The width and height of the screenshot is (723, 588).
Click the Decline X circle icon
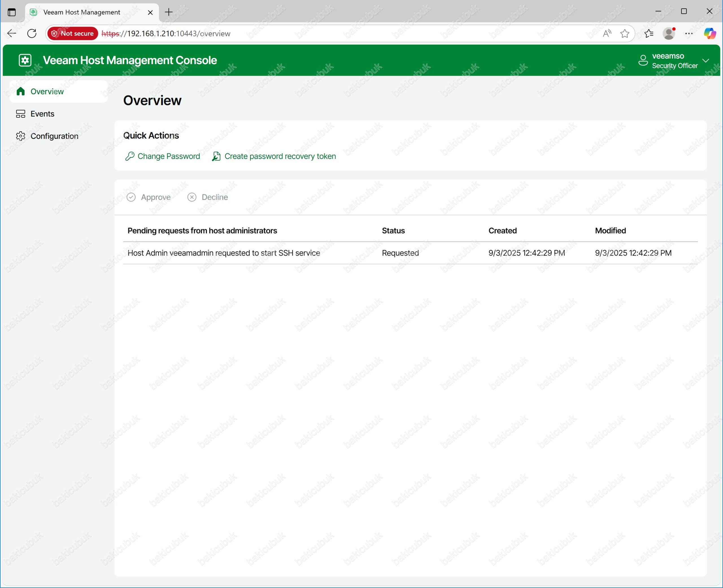[192, 197]
